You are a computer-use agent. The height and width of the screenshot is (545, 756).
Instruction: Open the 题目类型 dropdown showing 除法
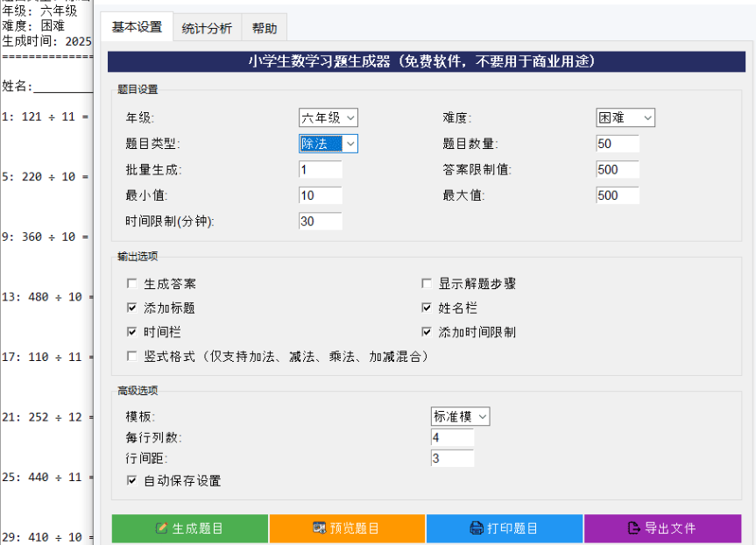coord(328,144)
